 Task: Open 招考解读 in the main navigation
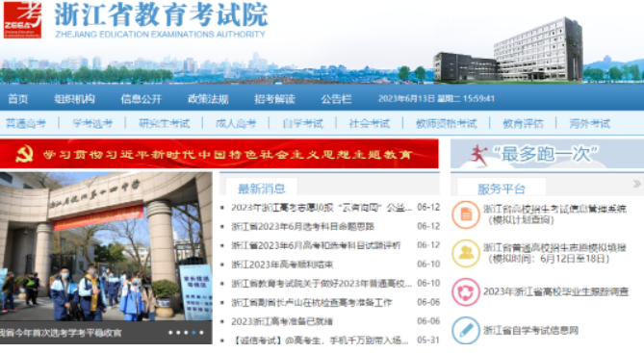274,99
